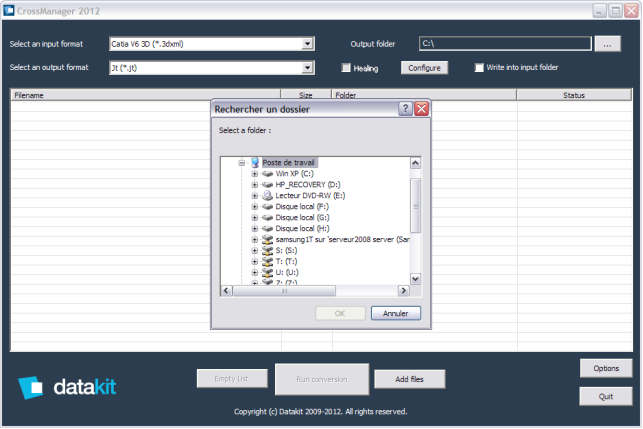
Task: Click the S: (S:) network drive icon
Action: click(267, 251)
